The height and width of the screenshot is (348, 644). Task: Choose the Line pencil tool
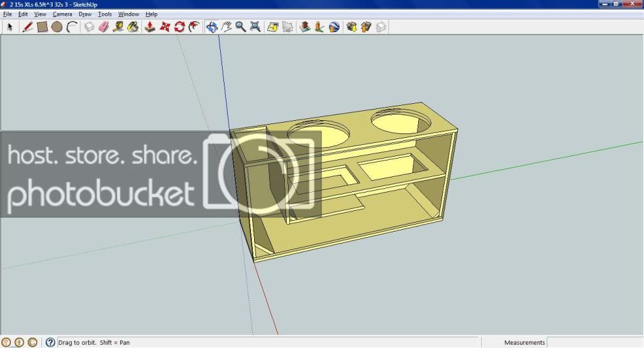(x=28, y=27)
